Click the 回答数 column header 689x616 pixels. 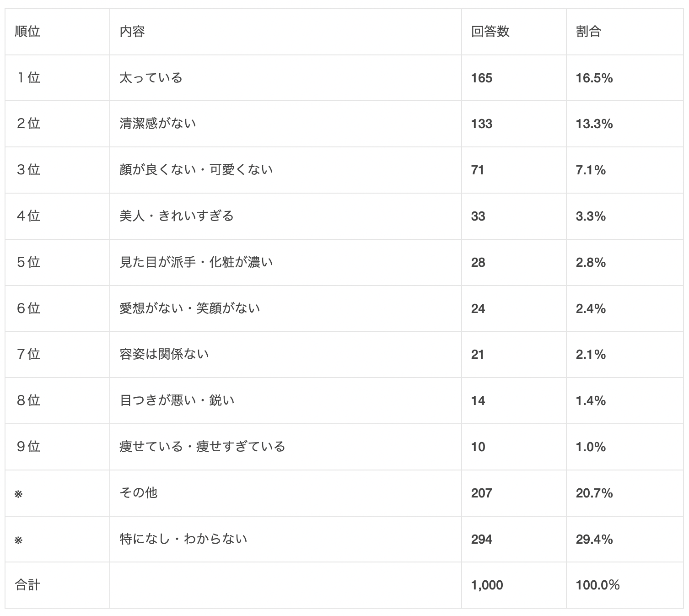coord(490,32)
